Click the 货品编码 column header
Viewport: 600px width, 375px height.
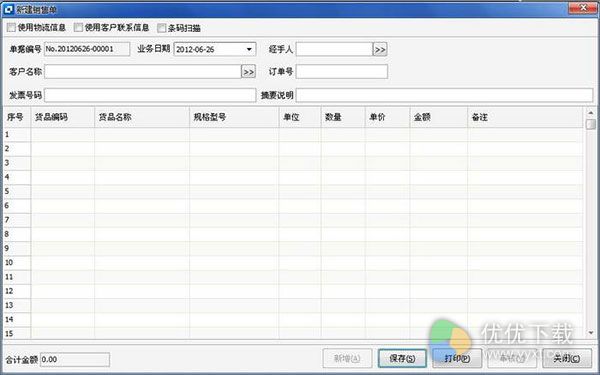click(63, 117)
